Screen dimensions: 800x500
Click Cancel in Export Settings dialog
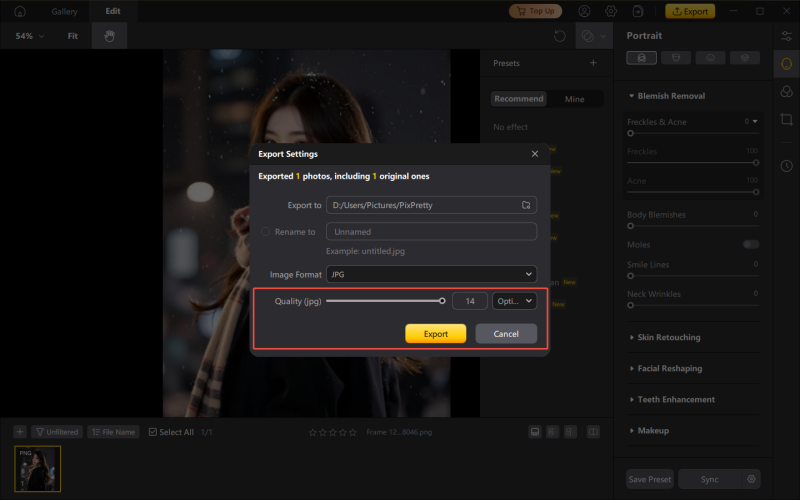click(506, 334)
